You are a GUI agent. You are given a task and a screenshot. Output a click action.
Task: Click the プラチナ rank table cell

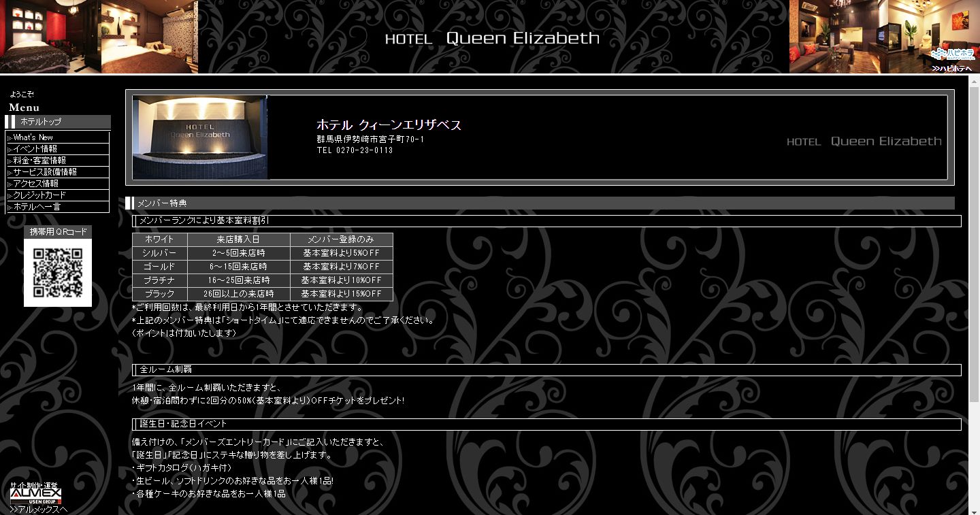pos(159,280)
